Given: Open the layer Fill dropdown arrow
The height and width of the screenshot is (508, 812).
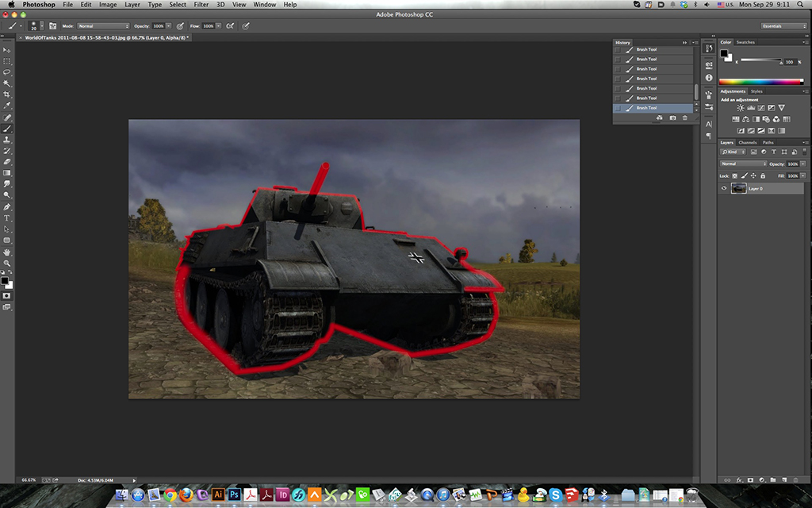Looking at the screenshot, I should pos(803,175).
